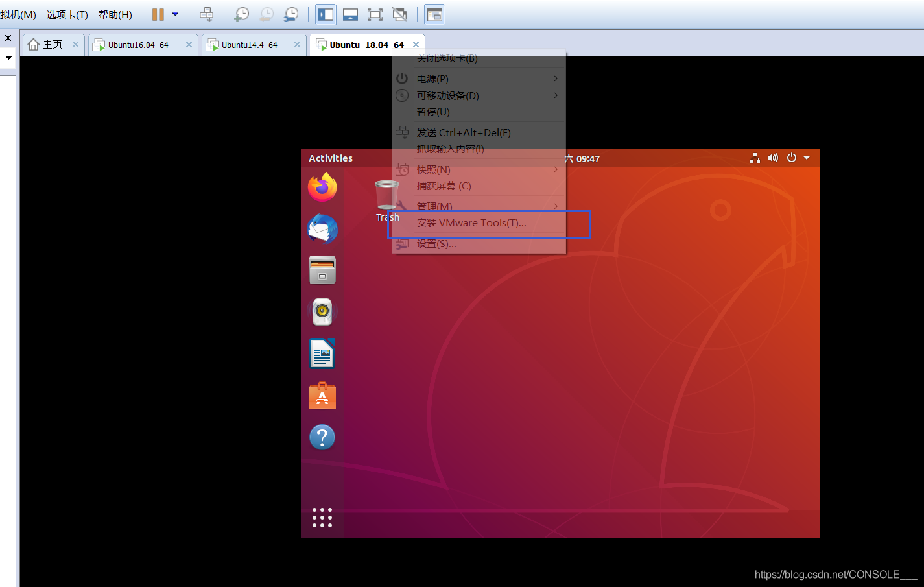Take a snapshot with the toolbar clock icon
The height and width of the screenshot is (587, 924).
pyautogui.click(x=241, y=14)
